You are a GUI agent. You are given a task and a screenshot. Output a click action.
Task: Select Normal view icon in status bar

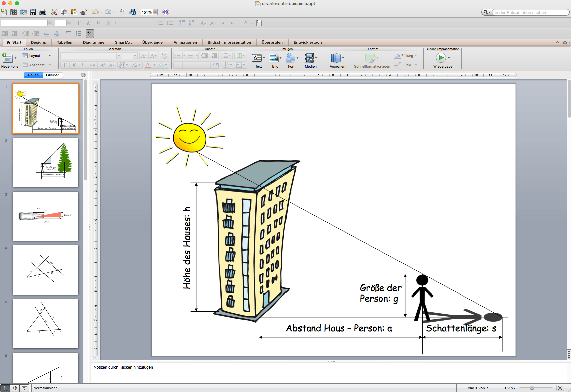coord(5,388)
